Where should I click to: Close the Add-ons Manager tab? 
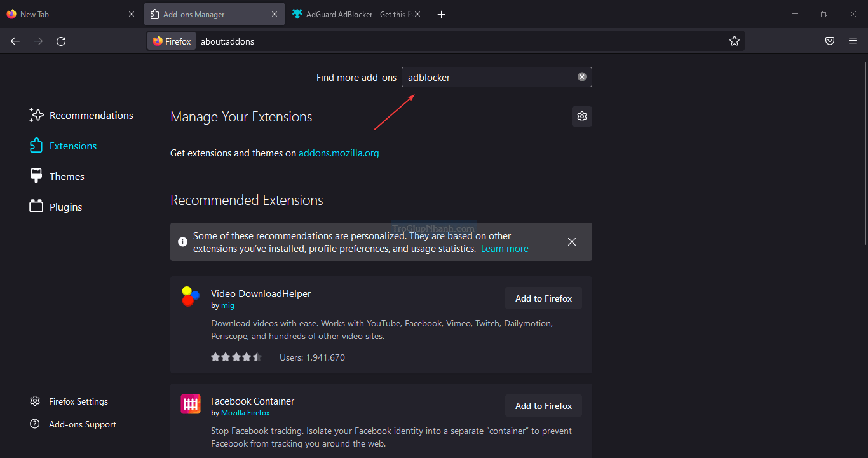coord(274,14)
